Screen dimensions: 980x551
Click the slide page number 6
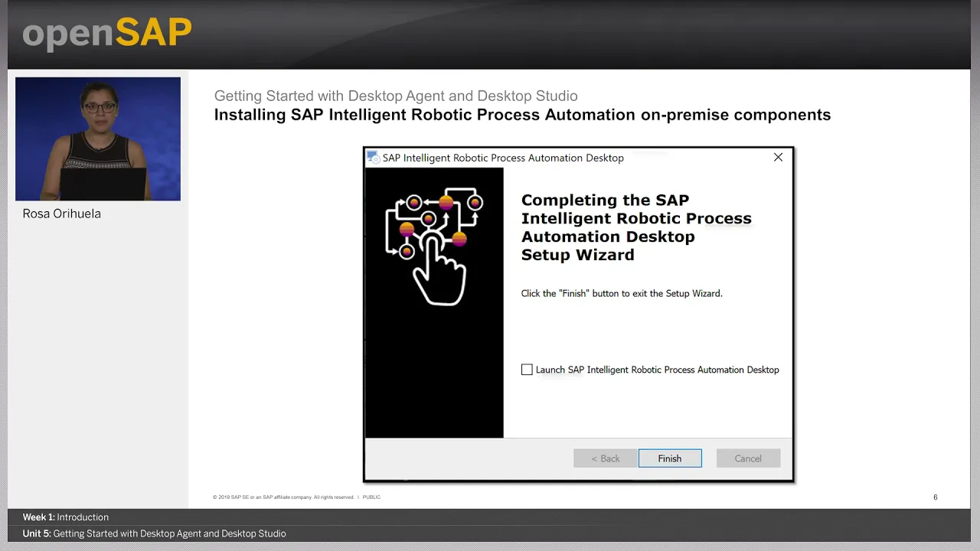935,497
